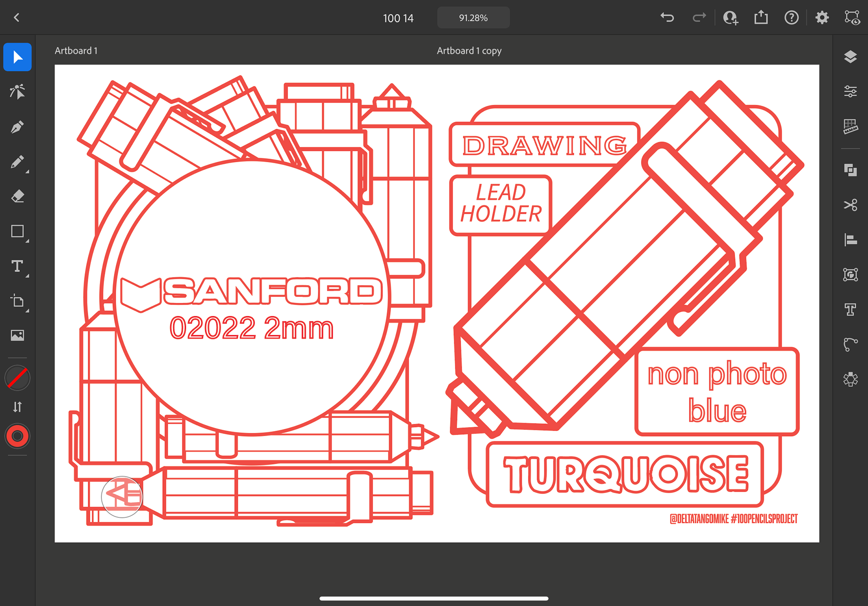Open the Repeat panel

(x=850, y=379)
